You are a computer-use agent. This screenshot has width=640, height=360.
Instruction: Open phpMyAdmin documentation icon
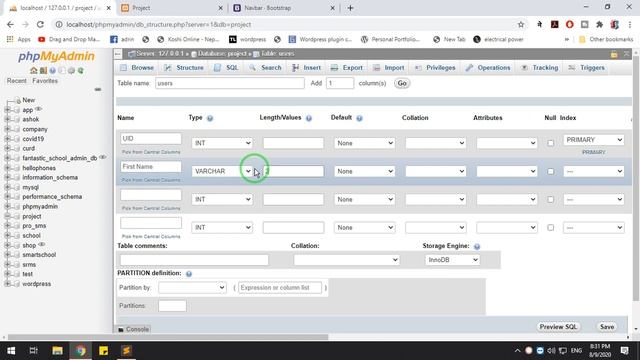click(53, 71)
